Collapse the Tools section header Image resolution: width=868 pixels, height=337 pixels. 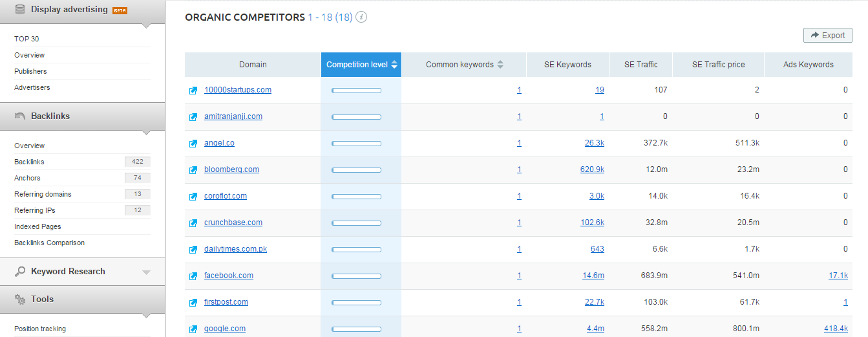(x=82, y=299)
